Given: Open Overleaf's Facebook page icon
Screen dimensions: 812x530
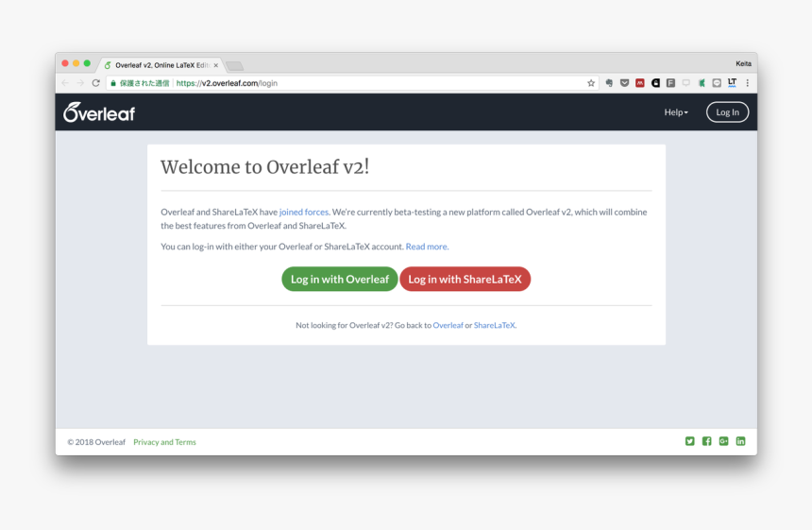Looking at the screenshot, I should [x=707, y=441].
